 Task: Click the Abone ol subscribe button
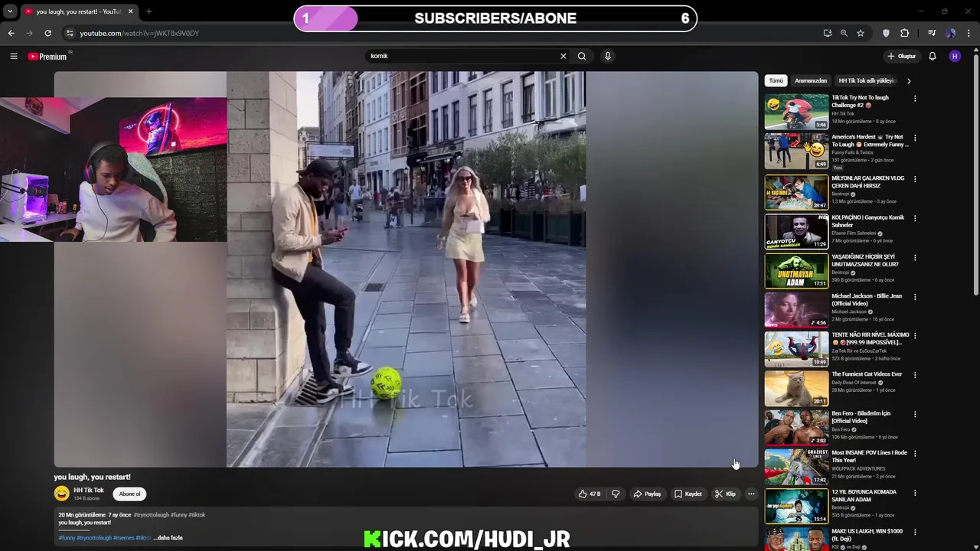pos(129,494)
